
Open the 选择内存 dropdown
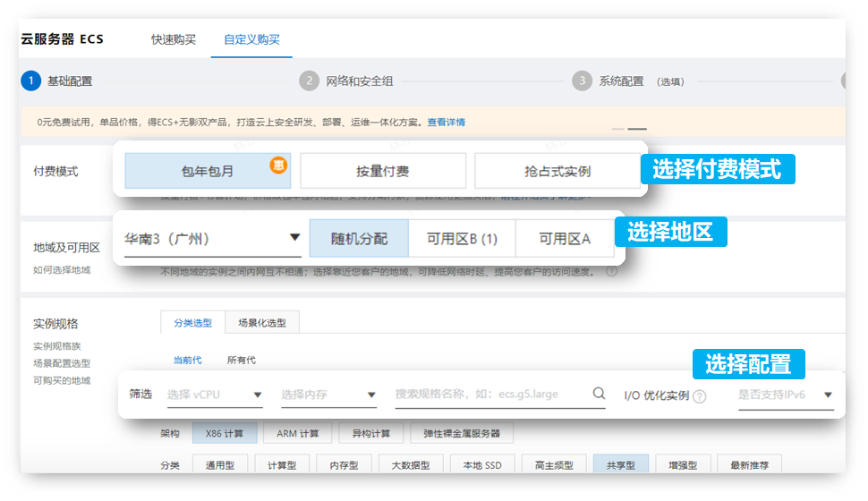click(328, 395)
